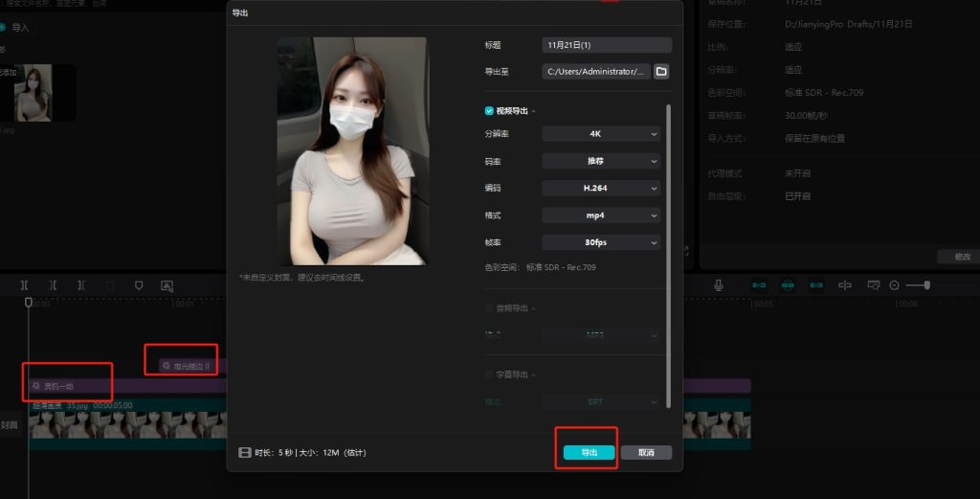Viewport: 980px width, 499px height.
Task: Open the 分辨率 resolution dropdown showing 4K
Action: coord(601,134)
